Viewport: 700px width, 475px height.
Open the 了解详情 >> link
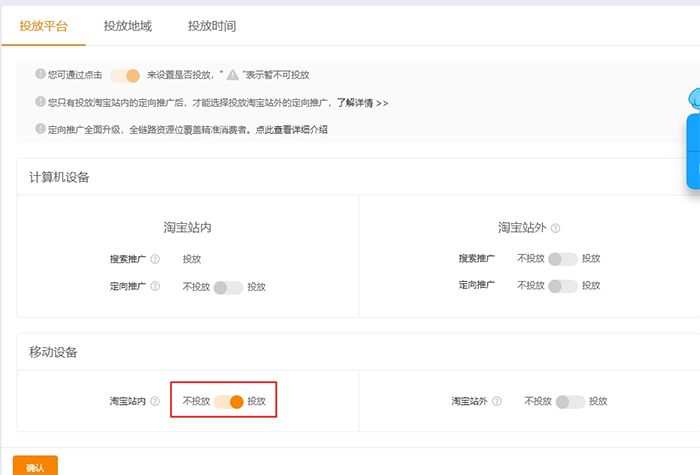coord(362,102)
